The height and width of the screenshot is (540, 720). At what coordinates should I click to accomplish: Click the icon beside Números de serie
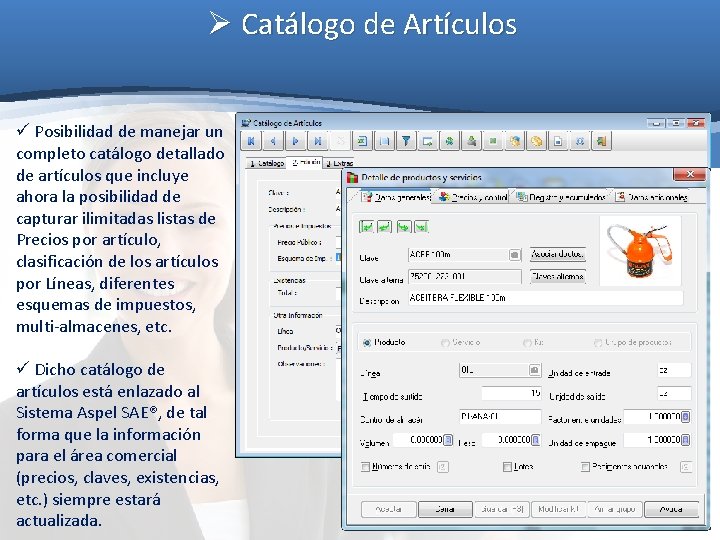click(x=443, y=467)
